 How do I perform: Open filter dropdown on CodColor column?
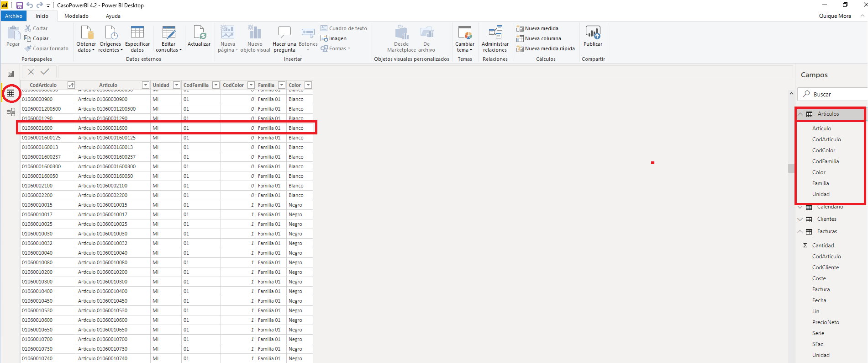tap(251, 85)
